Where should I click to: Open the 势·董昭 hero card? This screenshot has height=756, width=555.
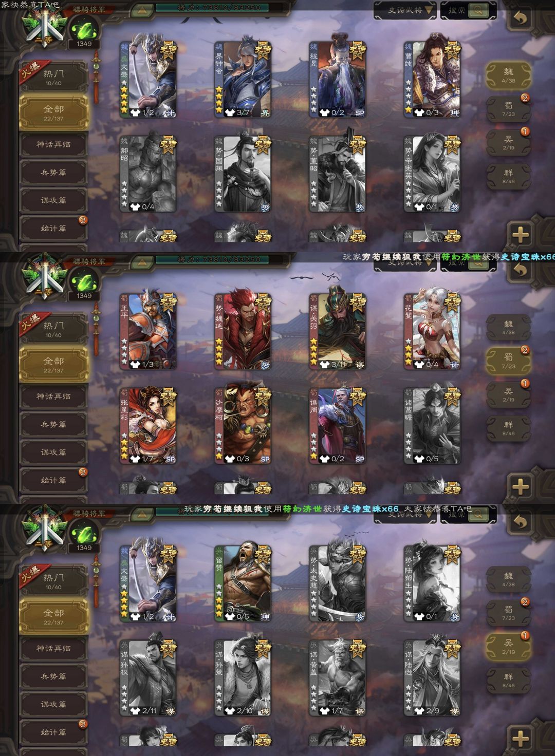(338, 173)
